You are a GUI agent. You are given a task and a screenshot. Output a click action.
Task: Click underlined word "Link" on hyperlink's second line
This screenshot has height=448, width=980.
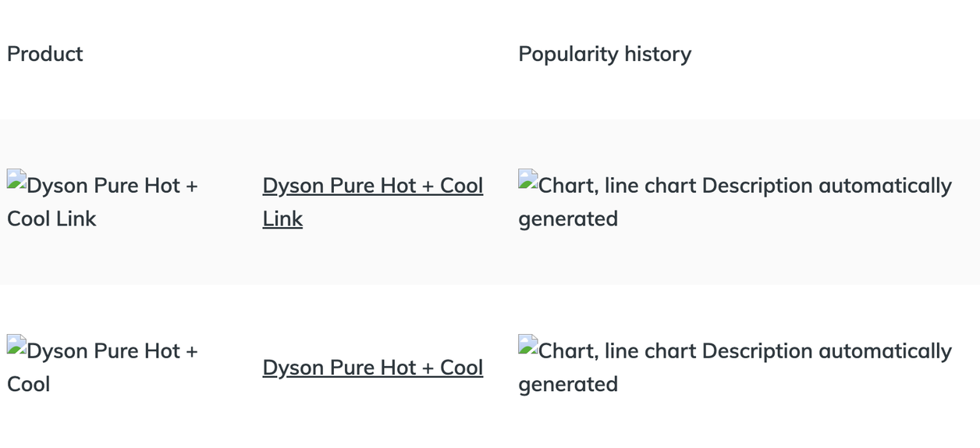(x=282, y=219)
